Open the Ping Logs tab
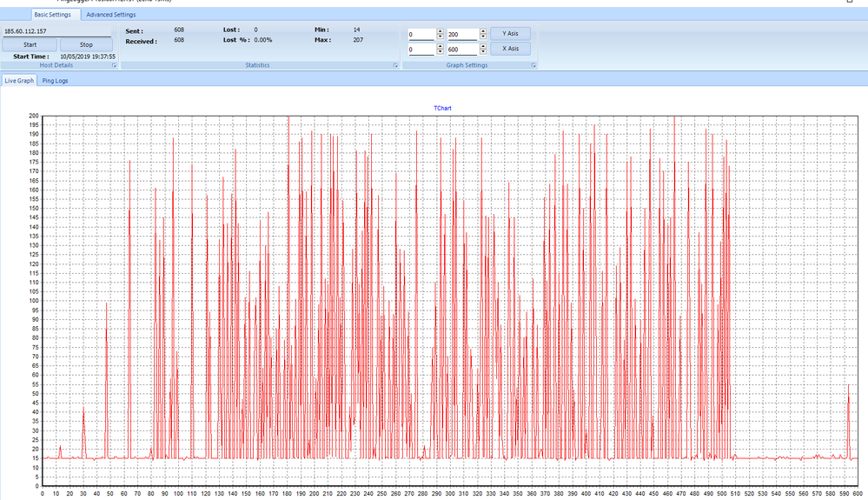 [55, 81]
